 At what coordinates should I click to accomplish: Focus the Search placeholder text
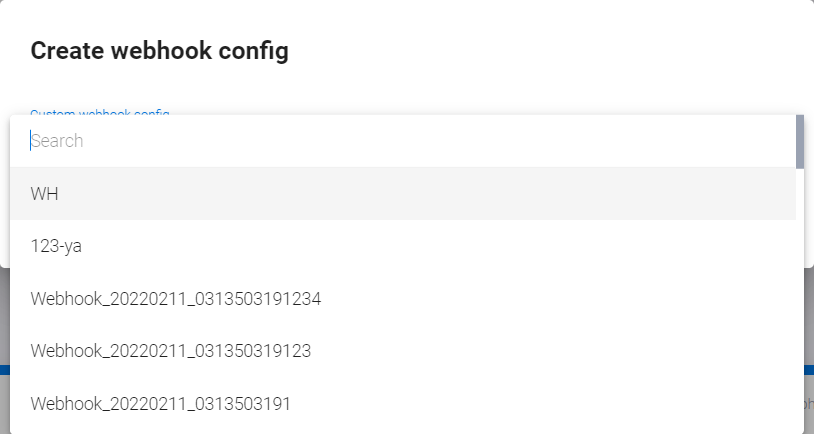(58, 141)
